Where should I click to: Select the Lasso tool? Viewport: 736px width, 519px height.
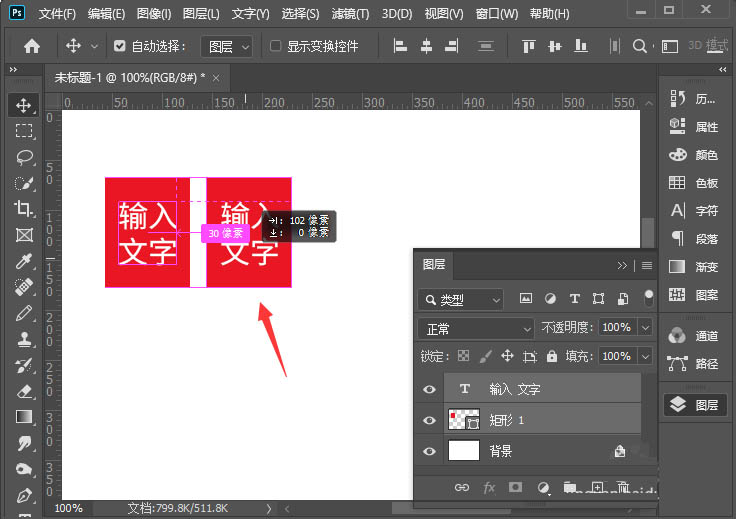tap(24, 157)
